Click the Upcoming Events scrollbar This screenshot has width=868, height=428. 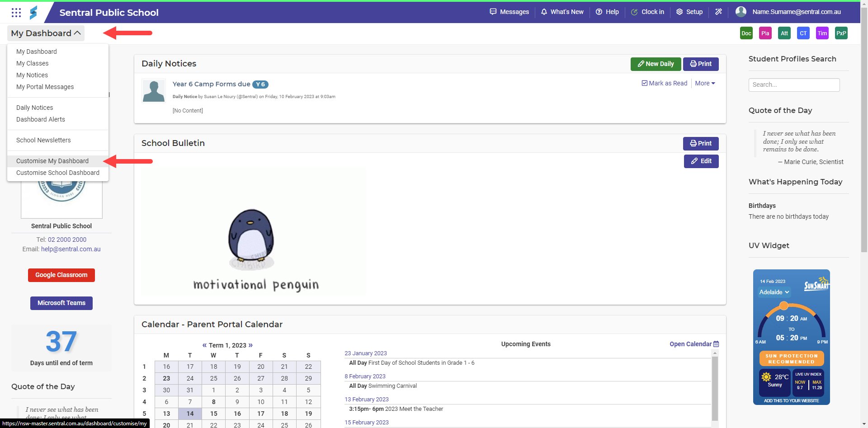(715, 388)
